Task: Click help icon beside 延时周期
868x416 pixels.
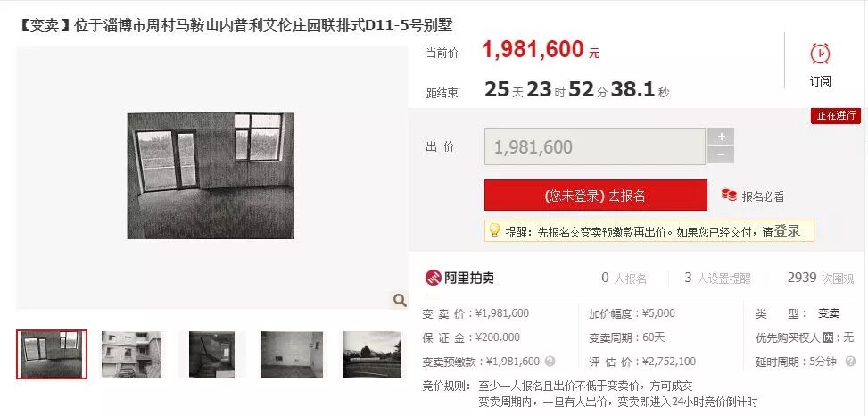Action: coord(850,362)
